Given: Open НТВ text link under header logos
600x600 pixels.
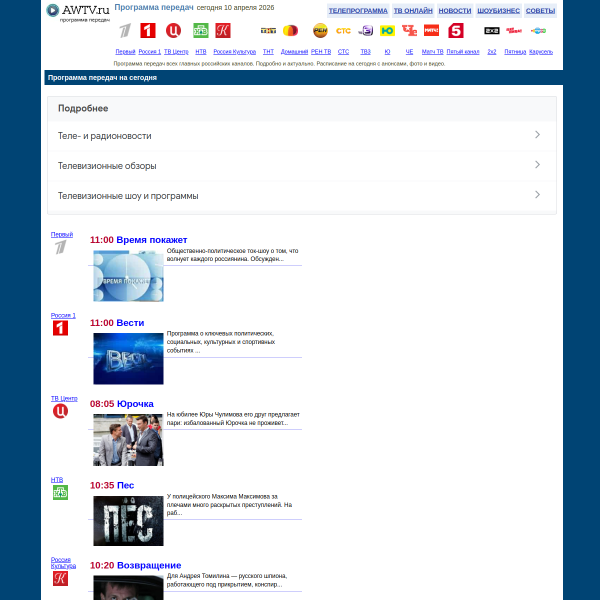Looking at the screenshot, I should click(201, 52).
